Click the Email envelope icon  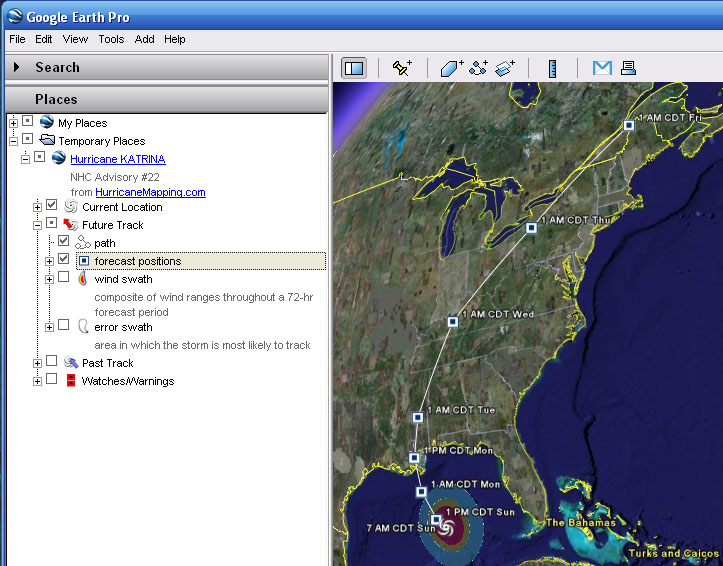(x=602, y=68)
